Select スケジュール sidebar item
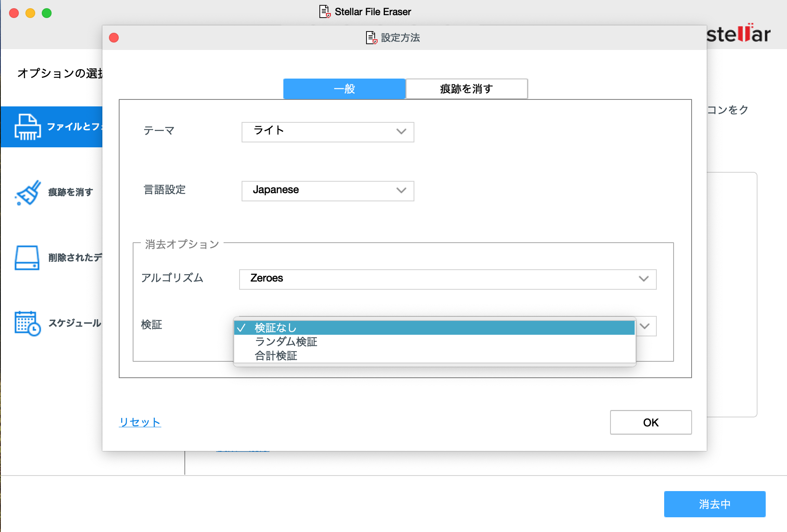This screenshot has width=787, height=532. point(52,323)
